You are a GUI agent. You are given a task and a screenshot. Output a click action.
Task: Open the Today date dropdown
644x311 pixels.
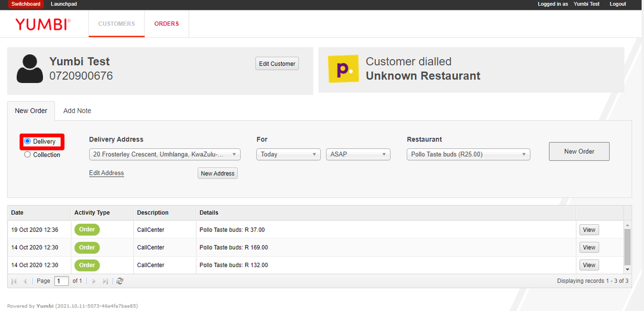289,154
